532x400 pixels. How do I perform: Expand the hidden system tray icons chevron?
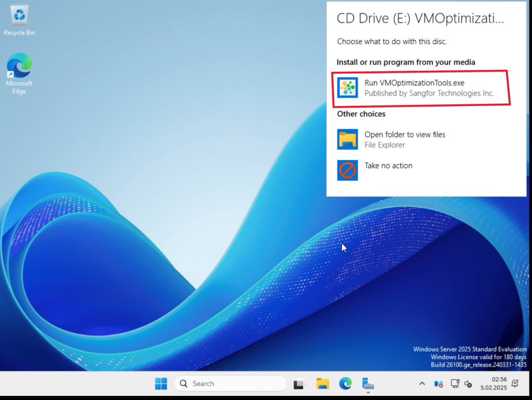point(422,384)
